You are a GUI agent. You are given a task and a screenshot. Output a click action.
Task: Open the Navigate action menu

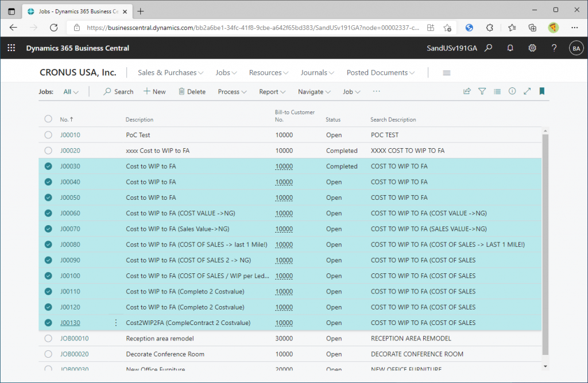tap(314, 92)
